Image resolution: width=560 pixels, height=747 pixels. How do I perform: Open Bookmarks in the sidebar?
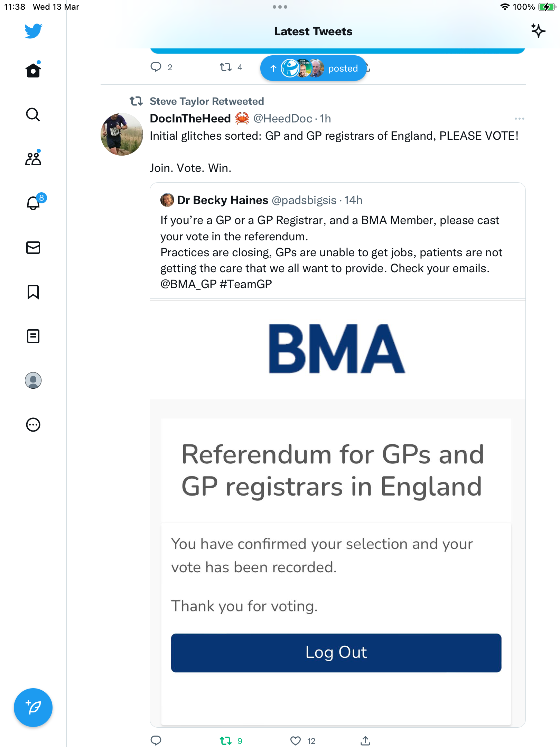coord(33,292)
